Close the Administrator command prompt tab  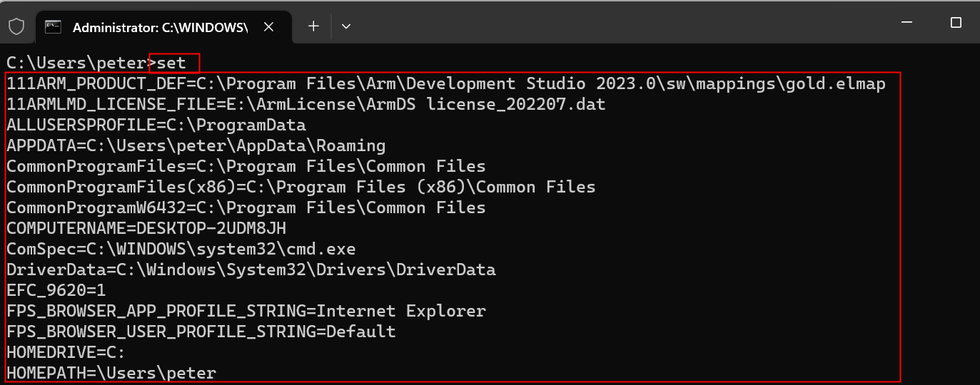tap(268, 27)
